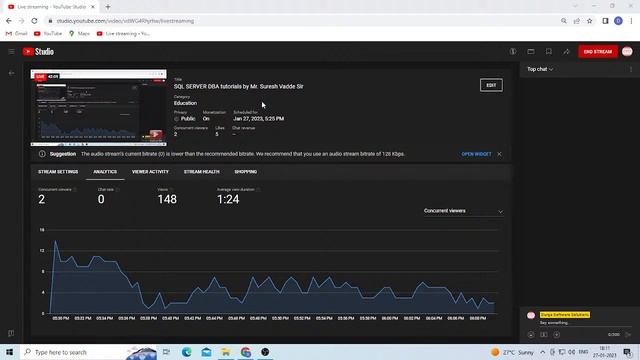Open Microsoft Edge from the taskbar

click(187, 352)
